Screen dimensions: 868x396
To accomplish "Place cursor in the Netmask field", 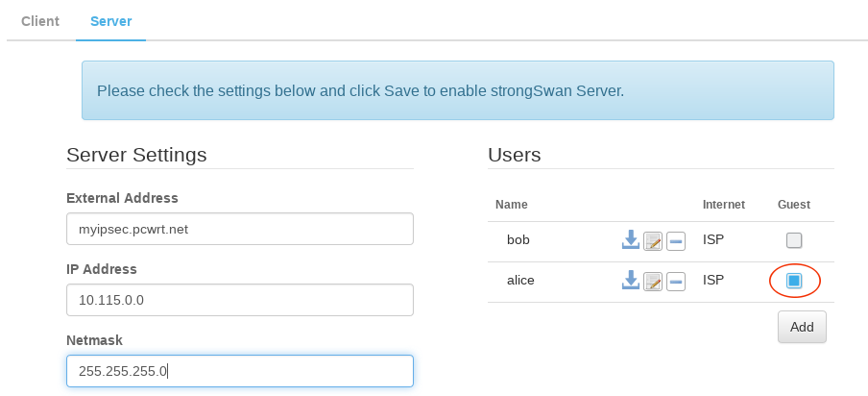I will point(239,371).
